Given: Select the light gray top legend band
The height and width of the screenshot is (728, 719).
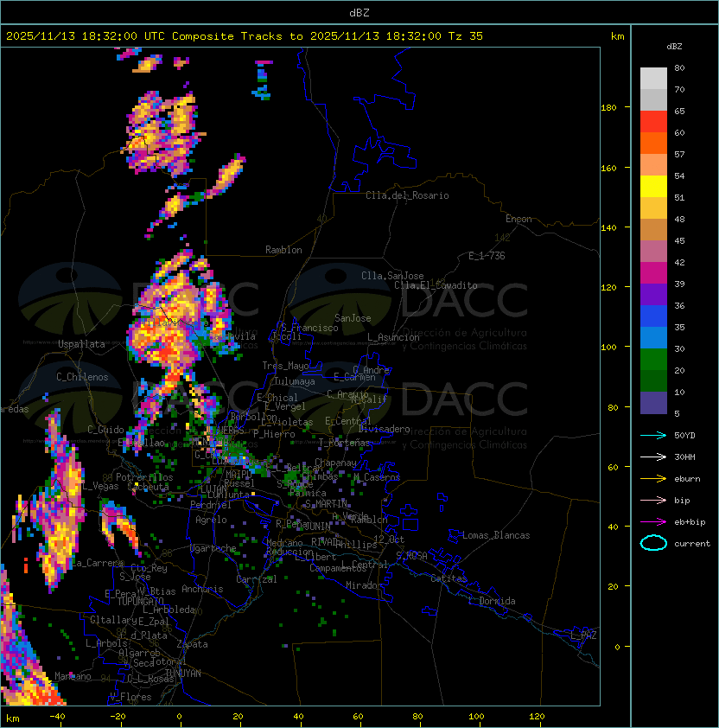Looking at the screenshot, I should [653, 79].
